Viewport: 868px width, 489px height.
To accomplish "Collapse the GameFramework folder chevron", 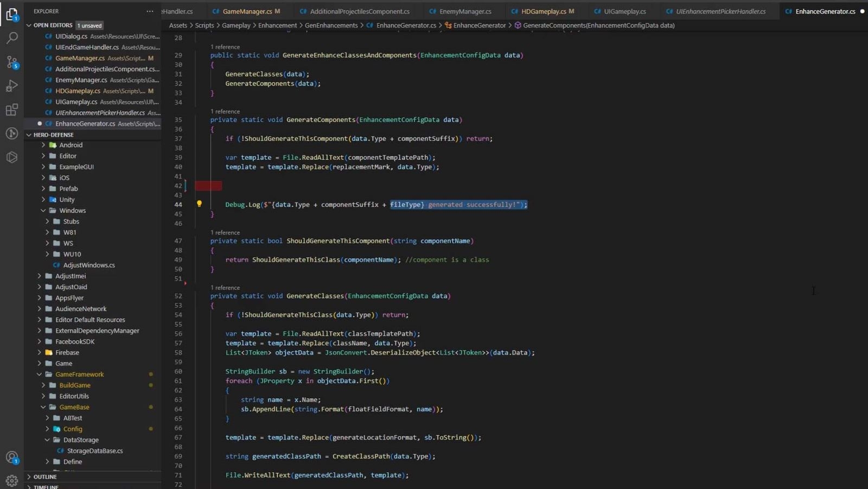I will coord(40,374).
